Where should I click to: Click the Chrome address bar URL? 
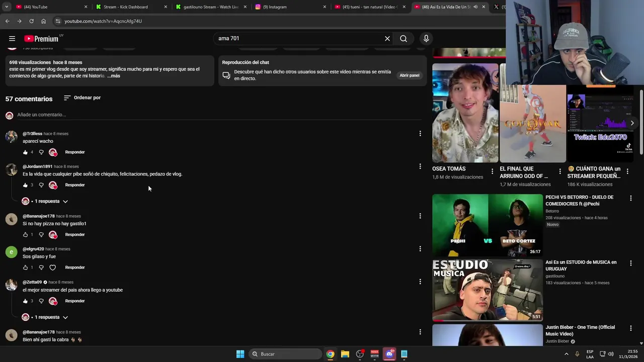(x=103, y=21)
